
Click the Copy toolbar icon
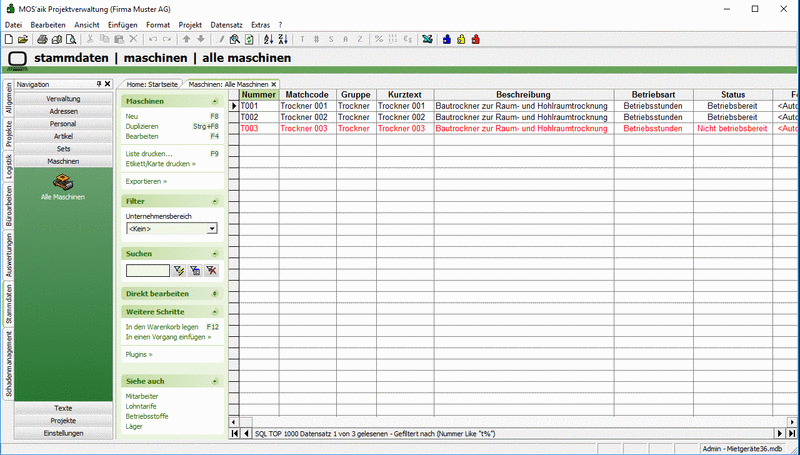(105, 39)
